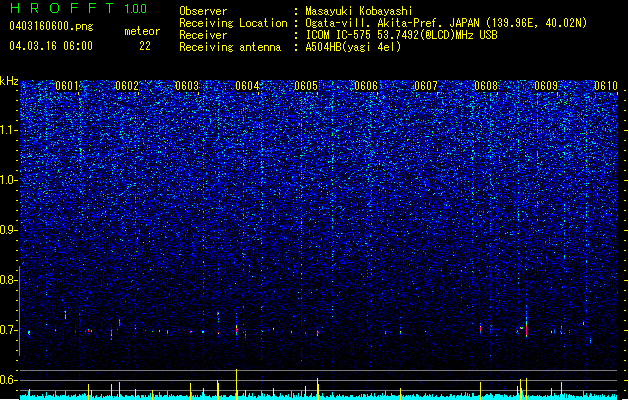Select the filename 0403160600.png

(x=51, y=26)
